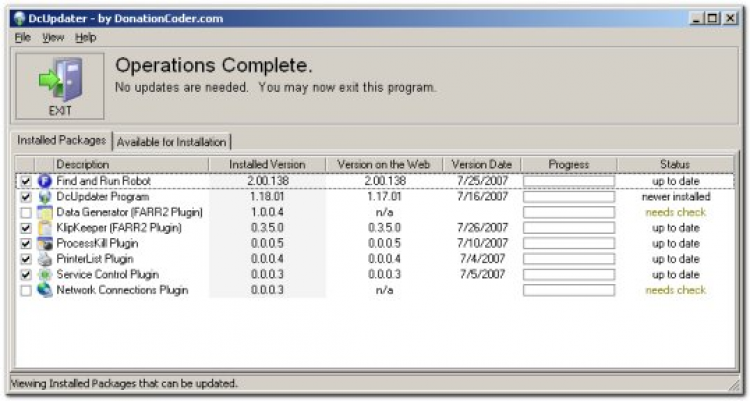The image size is (750, 401).
Task: Uncheck PrinterList Plugin checkbox
Action: pos(26,259)
